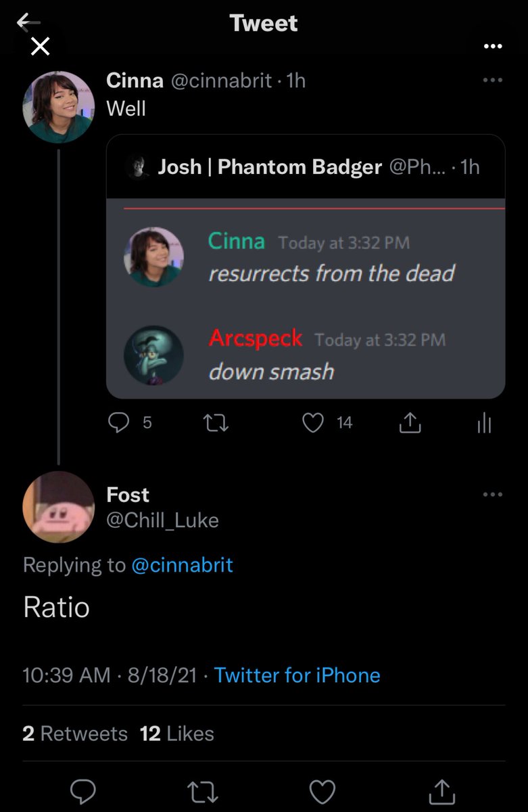Retweet Cinna's quote tweet
528x812 pixels.
[x=216, y=424]
